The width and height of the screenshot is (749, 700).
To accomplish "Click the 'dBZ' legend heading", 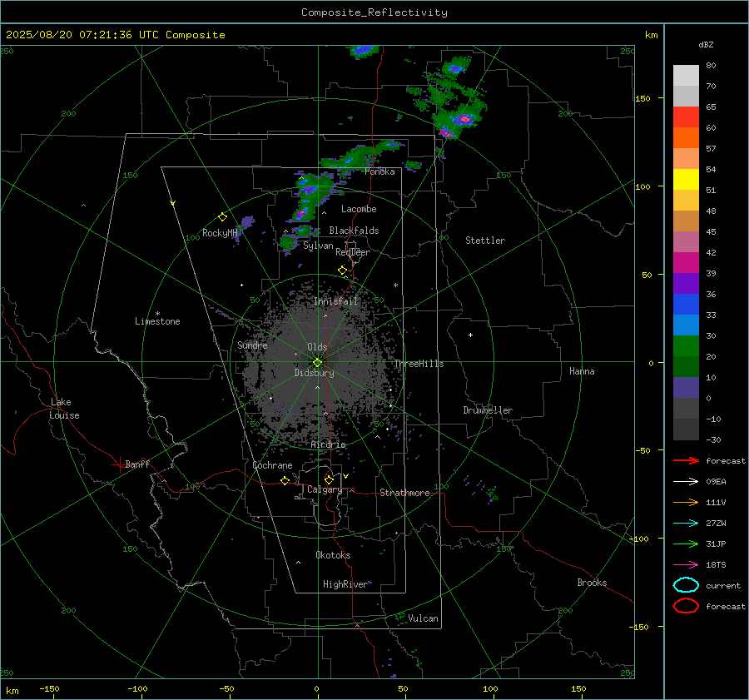I will point(706,44).
